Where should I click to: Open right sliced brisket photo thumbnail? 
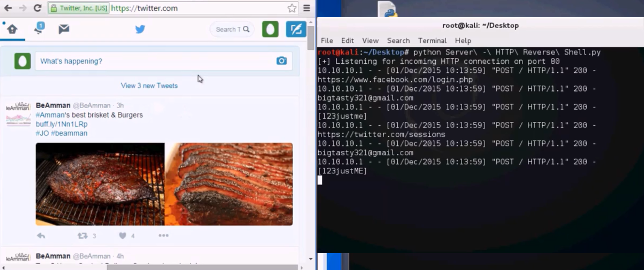(229, 184)
